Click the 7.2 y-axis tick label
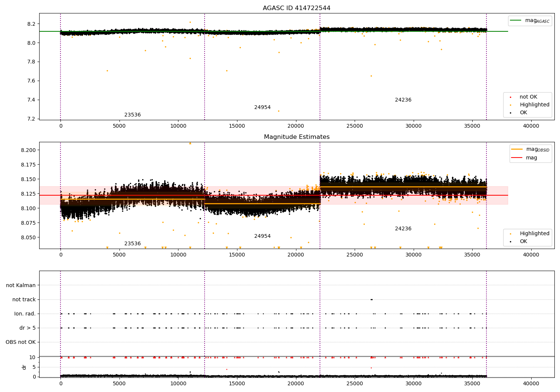Screen dimensions: 560x392 pos(31,119)
